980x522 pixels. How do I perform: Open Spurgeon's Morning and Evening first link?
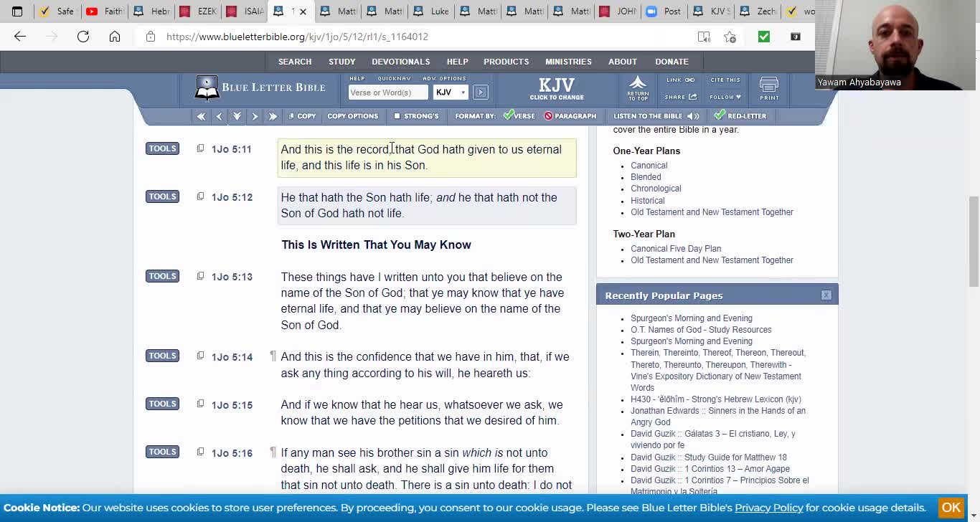[692, 318]
